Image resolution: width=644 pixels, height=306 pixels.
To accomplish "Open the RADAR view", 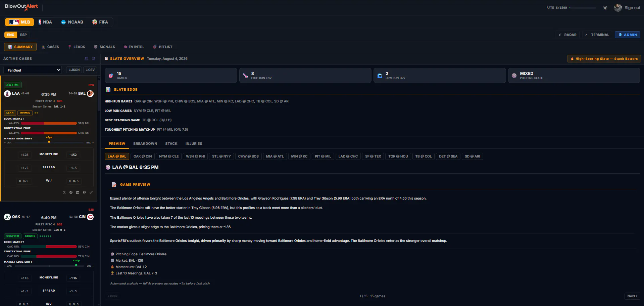I will pos(567,35).
